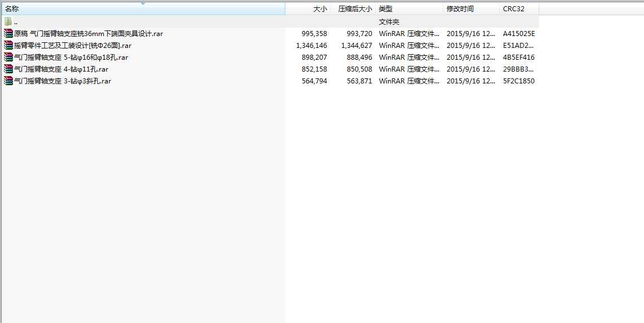The width and height of the screenshot is (644, 323).
Task: Click size value 564,794
Action: (x=314, y=81)
